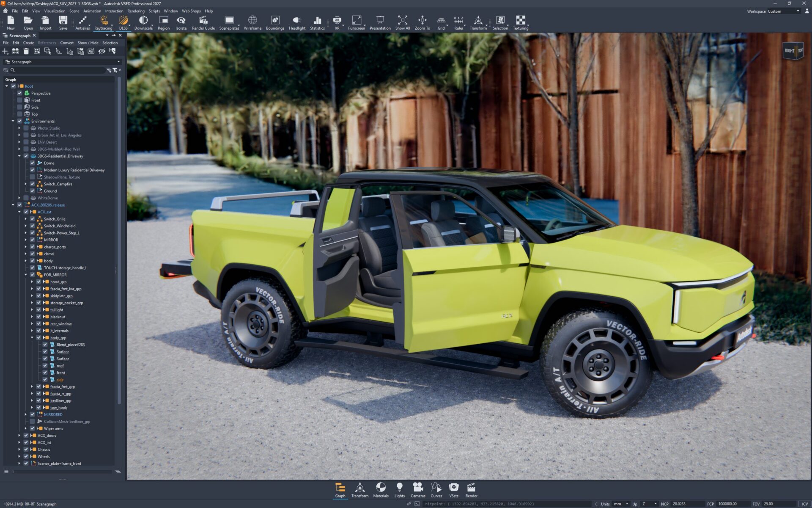The image size is (812, 508).
Task: Open the Units mm dropdown
Action: click(x=621, y=504)
